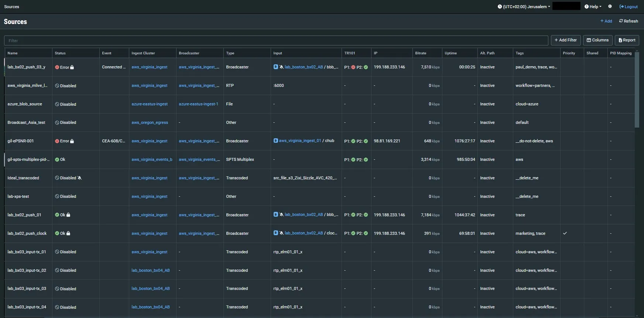Open the (UTC+02:00) Jerusalem timezone dropdown
This screenshot has height=318, width=644.
(x=524, y=7)
